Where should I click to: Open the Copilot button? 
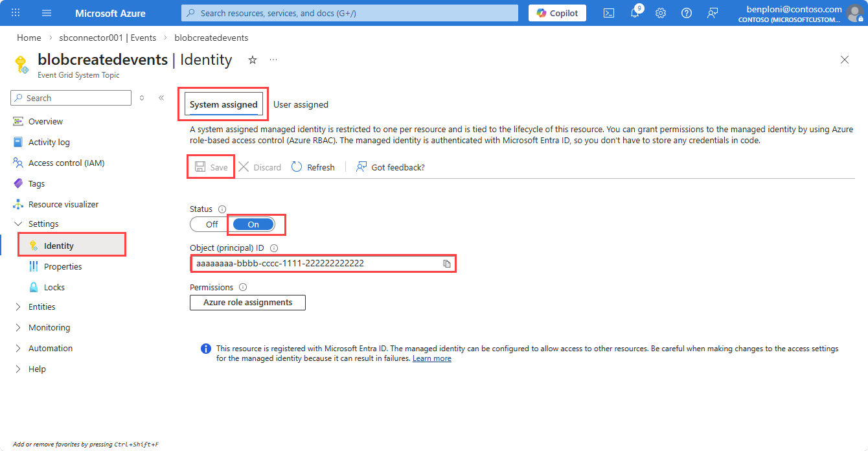click(x=557, y=13)
